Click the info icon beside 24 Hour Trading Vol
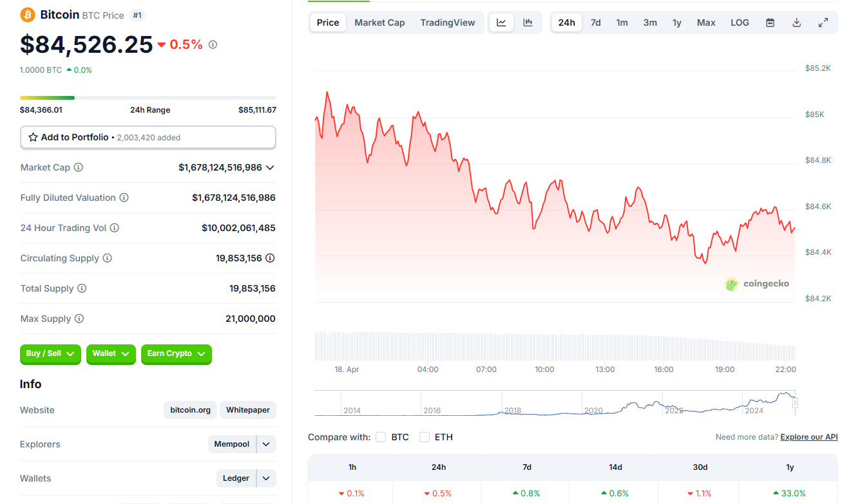Screen dimensions: 842x504 (114, 228)
